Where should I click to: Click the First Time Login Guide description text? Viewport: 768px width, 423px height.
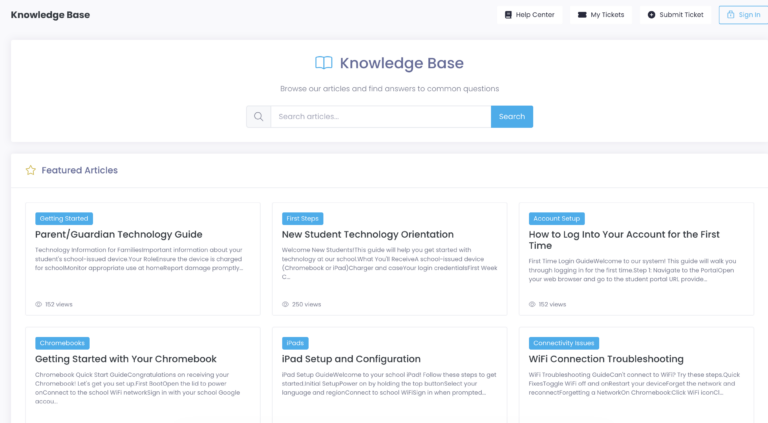click(x=632, y=270)
